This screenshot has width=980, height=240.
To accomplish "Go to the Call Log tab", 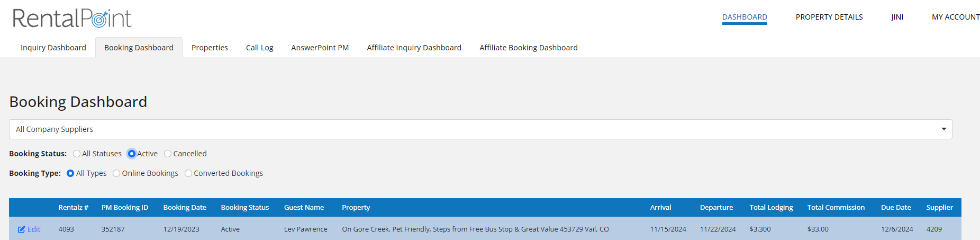I will pyautogui.click(x=259, y=48).
